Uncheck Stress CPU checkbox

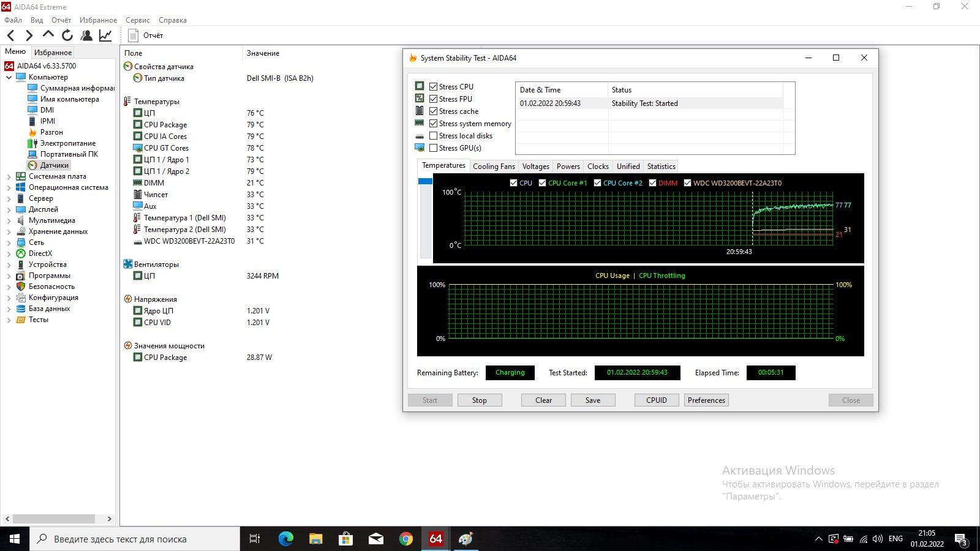tap(434, 87)
